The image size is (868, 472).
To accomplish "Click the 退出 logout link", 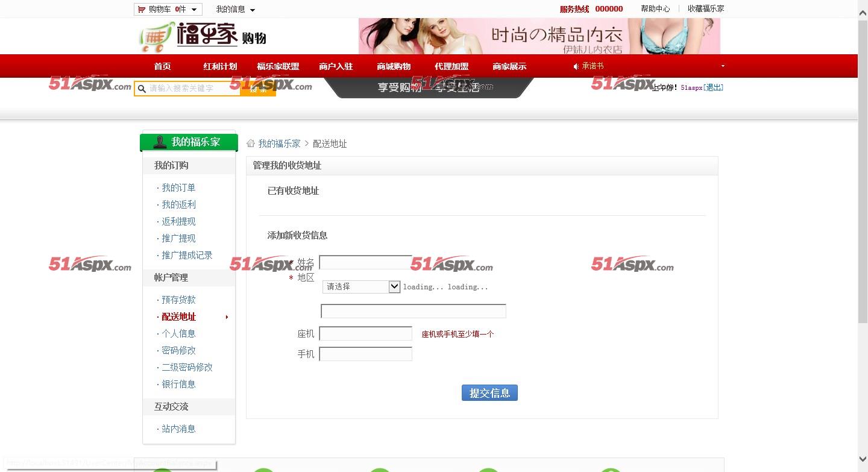I will 714,87.
